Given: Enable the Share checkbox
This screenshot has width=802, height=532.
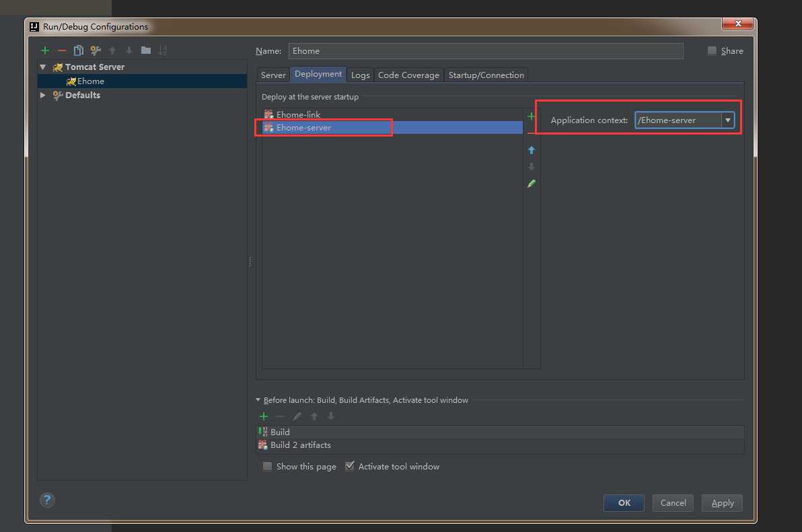Looking at the screenshot, I should pyautogui.click(x=712, y=50).
